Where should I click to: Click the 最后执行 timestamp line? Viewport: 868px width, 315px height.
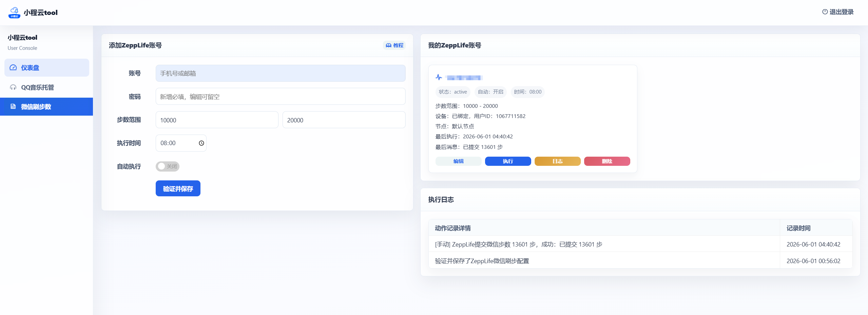(474, 137)
